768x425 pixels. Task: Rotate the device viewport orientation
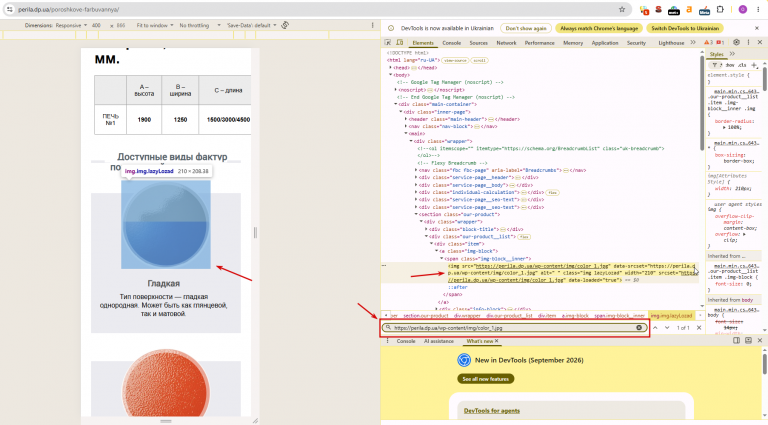coord(285,25)
